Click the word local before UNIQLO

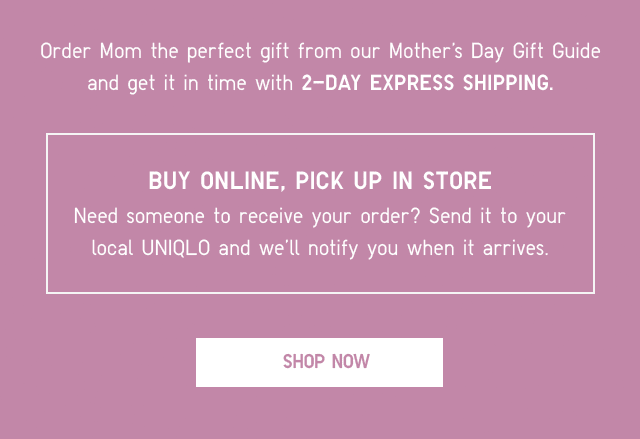click(x=112, y=248)
